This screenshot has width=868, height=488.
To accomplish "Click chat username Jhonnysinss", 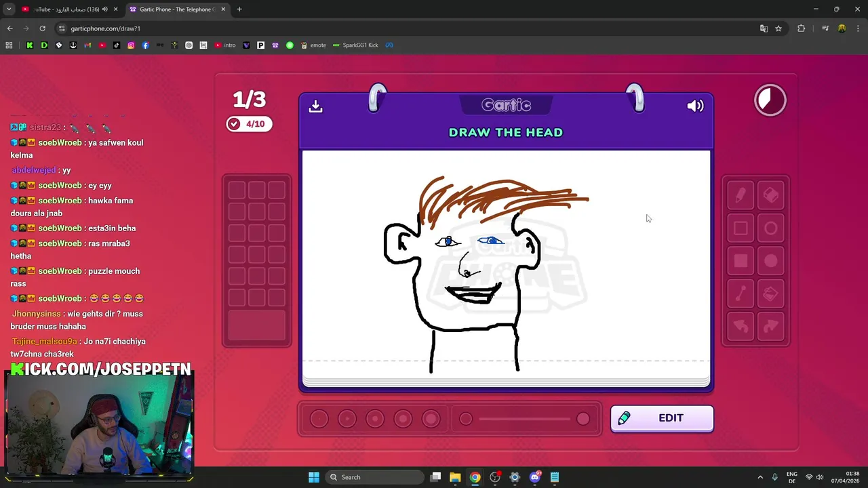I will pos(37,314).
